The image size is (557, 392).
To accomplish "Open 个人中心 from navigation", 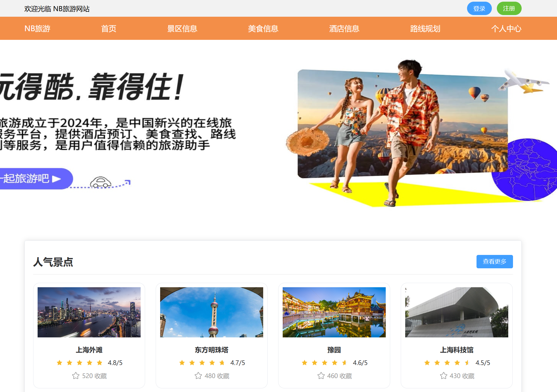I will coord(506,28).
